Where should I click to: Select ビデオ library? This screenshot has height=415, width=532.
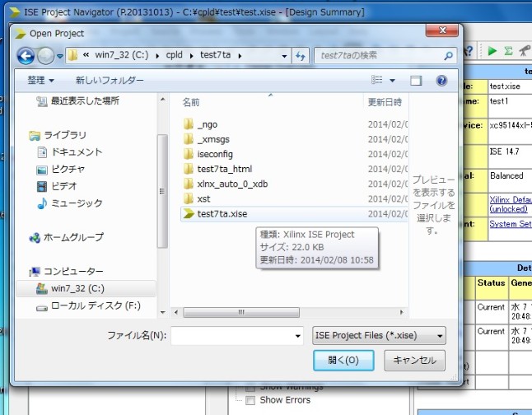[x=57, y=186]
